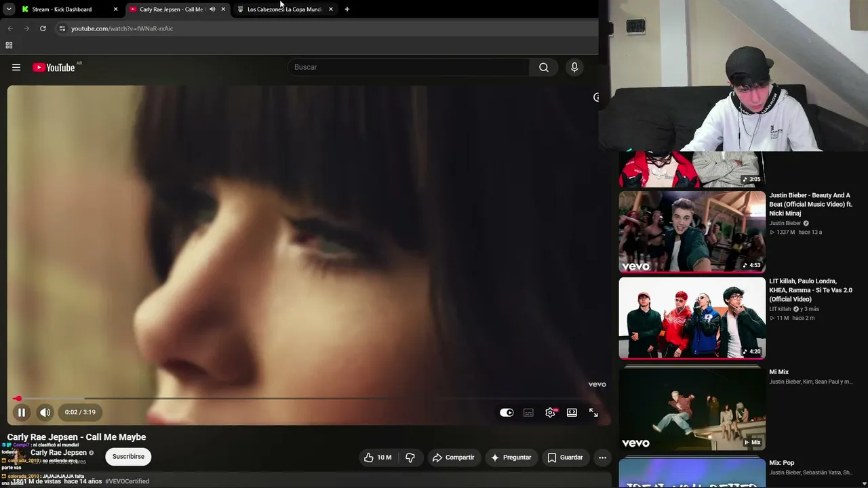Open the LIT killah Si Te Vas 2.0 title
The image size is (868, 488).
[811, 290]
